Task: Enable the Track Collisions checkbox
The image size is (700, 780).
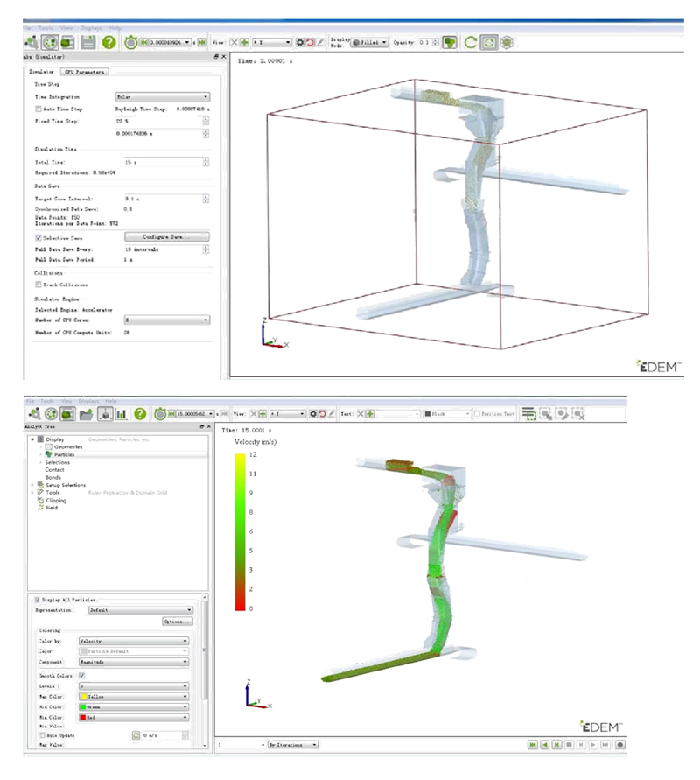Action: click(38, 285)
